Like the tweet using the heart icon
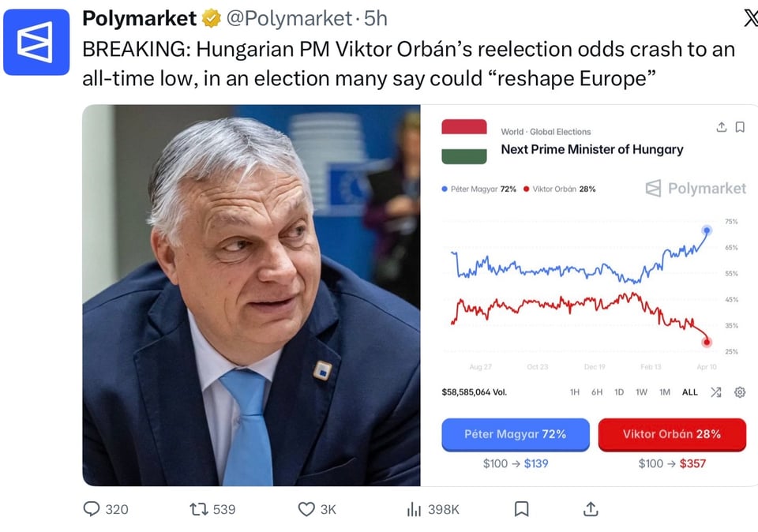Viewport: 758px width, 532px height. 307,509
